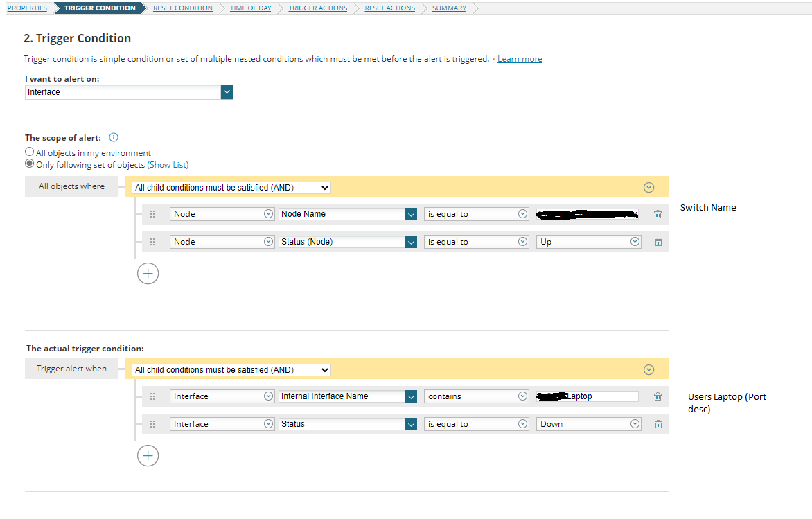Delete the Node Name condition row
This screenshot has width=812, height=519.
(657, 214)
